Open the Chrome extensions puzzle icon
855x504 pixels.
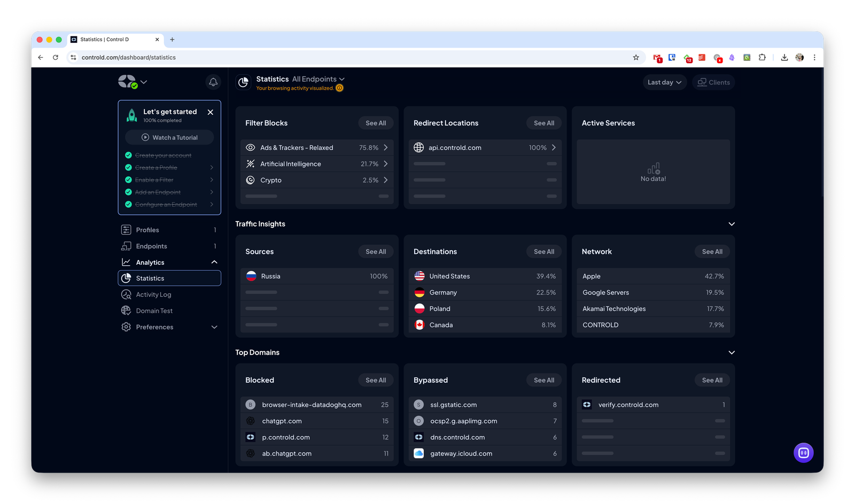coord(762,58)
